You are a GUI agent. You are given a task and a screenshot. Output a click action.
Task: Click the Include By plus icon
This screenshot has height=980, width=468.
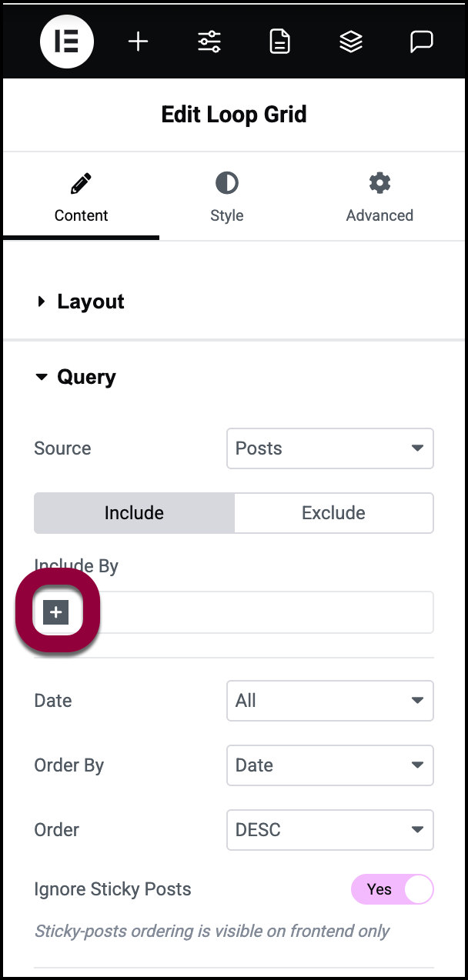[56, 612]
